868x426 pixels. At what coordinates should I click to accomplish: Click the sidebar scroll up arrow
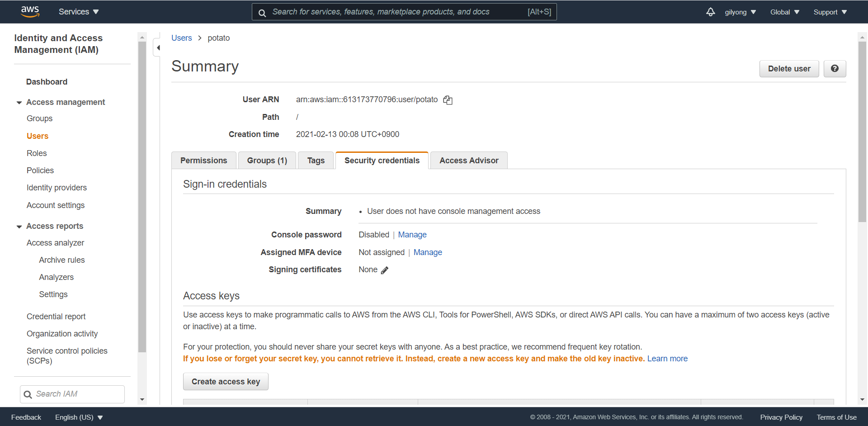tap(142, 37)
